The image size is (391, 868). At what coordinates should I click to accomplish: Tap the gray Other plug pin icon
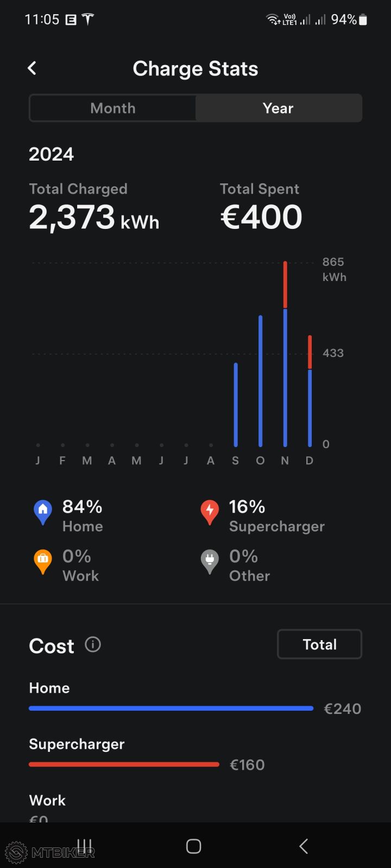coord(210,561)
